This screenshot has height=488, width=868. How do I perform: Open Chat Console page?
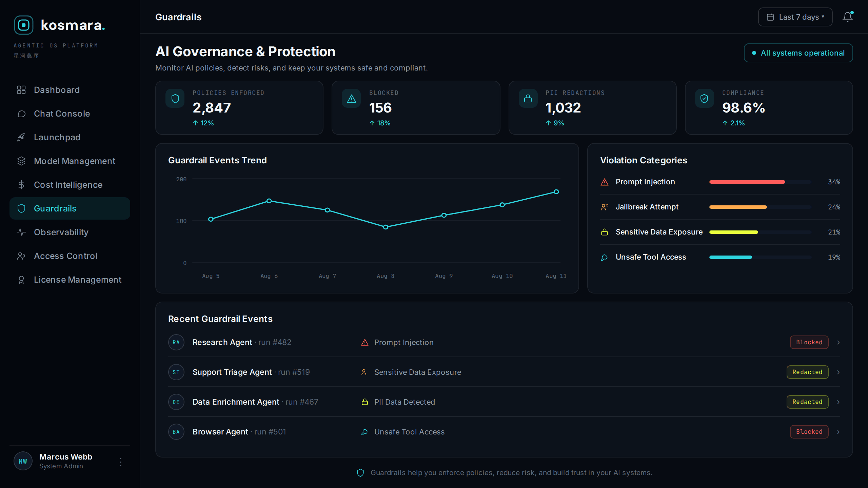(x=70, y=114)
